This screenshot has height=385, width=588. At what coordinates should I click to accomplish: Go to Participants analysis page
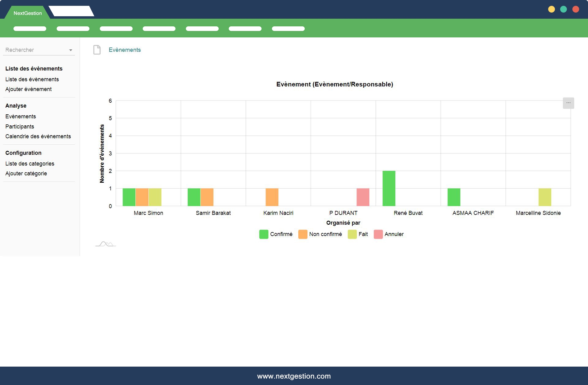pos(20,127)
